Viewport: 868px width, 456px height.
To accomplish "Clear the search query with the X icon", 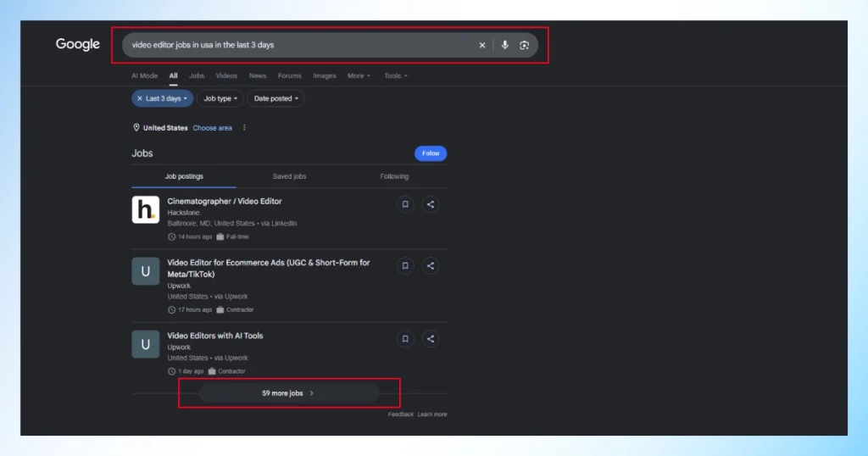I will [x=481, y=46].
